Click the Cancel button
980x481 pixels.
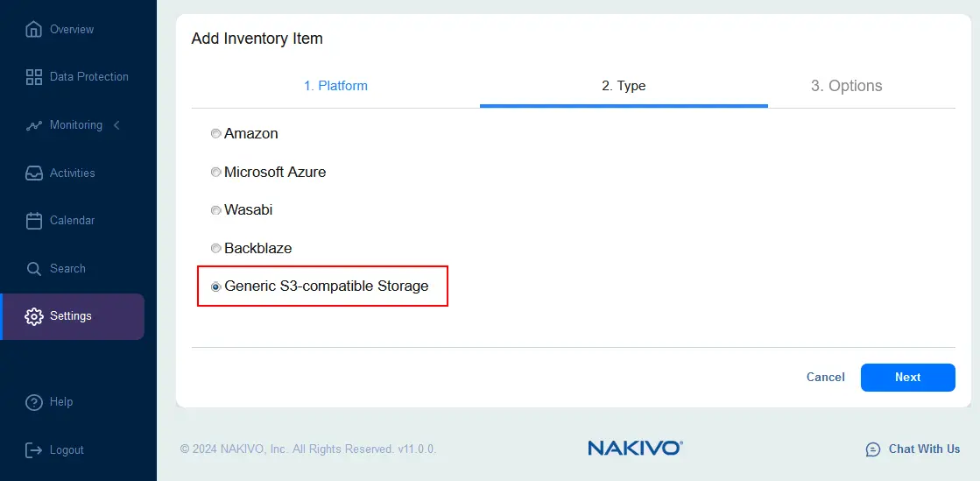coord(826,377)
